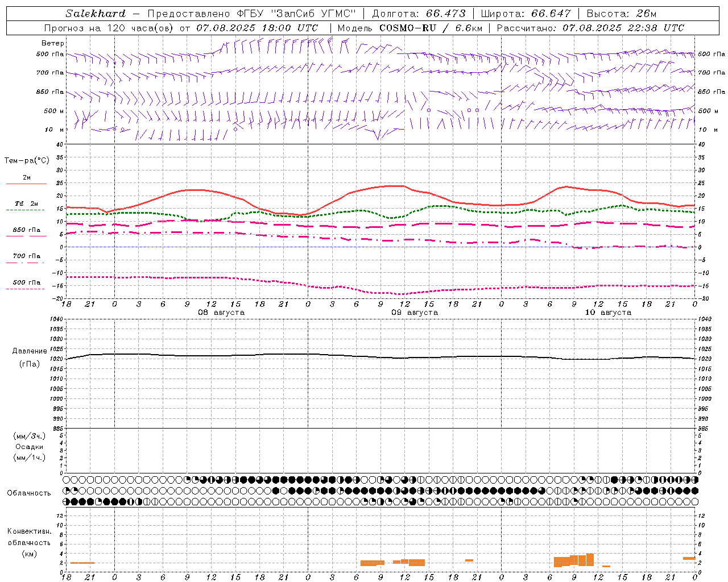Viewport: 728px width, 582px height.
Task: Click the (км) unit label
Action: (x=30, y=554)
